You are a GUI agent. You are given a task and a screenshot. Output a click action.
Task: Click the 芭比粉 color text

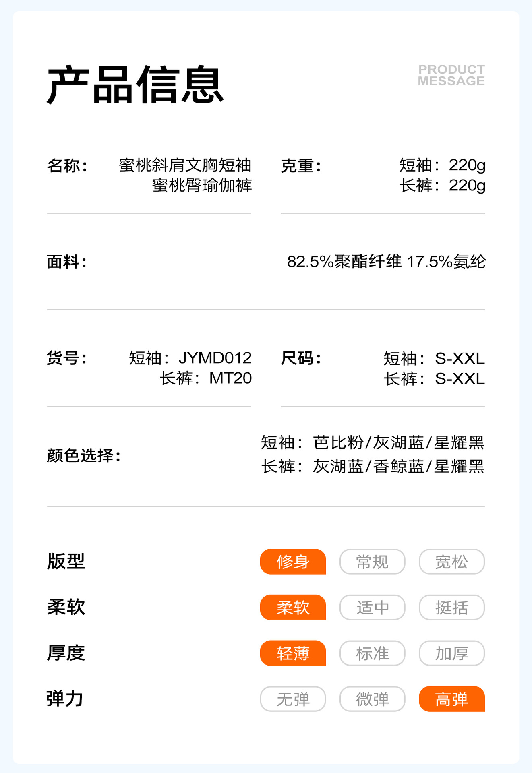[x=338, y=443]
